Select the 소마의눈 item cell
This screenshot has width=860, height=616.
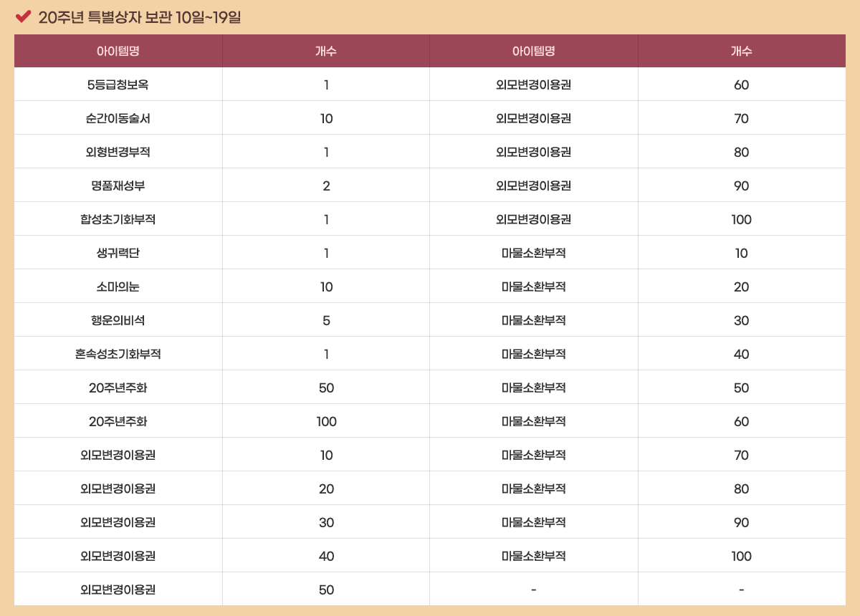pyautogui.click(x=118, y=287)
